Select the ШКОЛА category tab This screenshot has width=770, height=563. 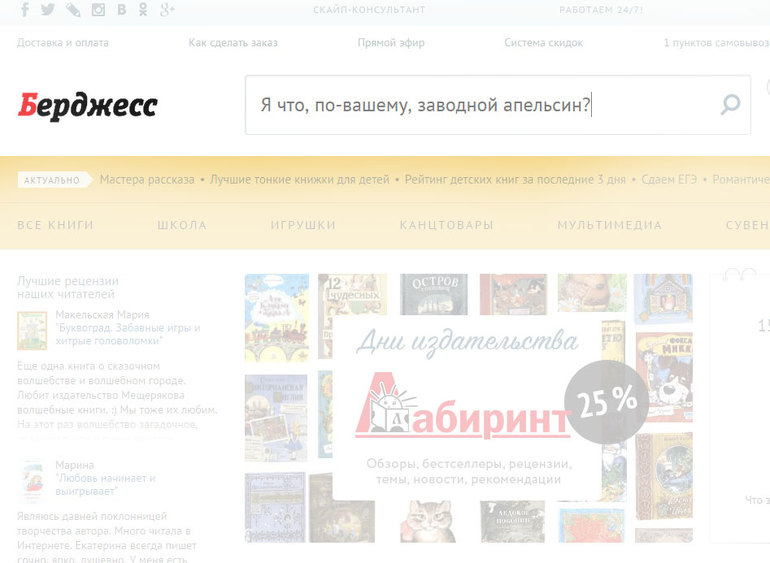tap(182, 225)
